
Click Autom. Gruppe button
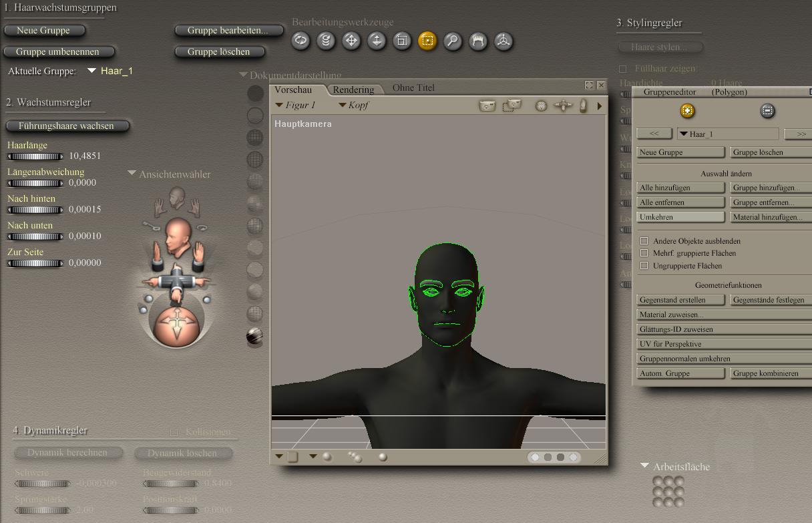681,373
